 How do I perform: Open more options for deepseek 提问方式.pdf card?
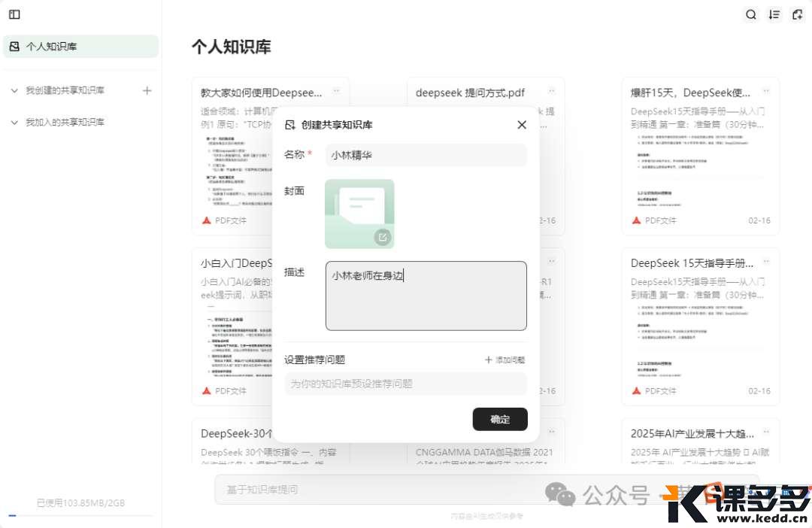(x=552, y=91)
